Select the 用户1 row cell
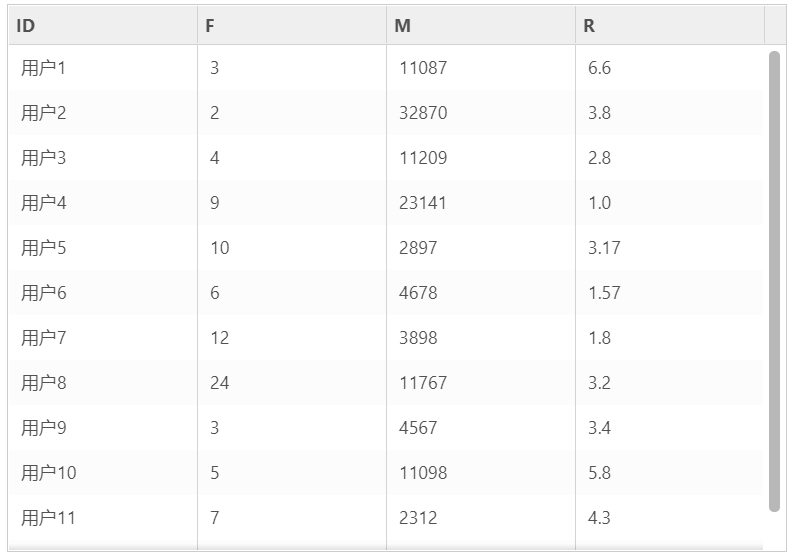Screen dimensions: 792x555 coord(103,68)
